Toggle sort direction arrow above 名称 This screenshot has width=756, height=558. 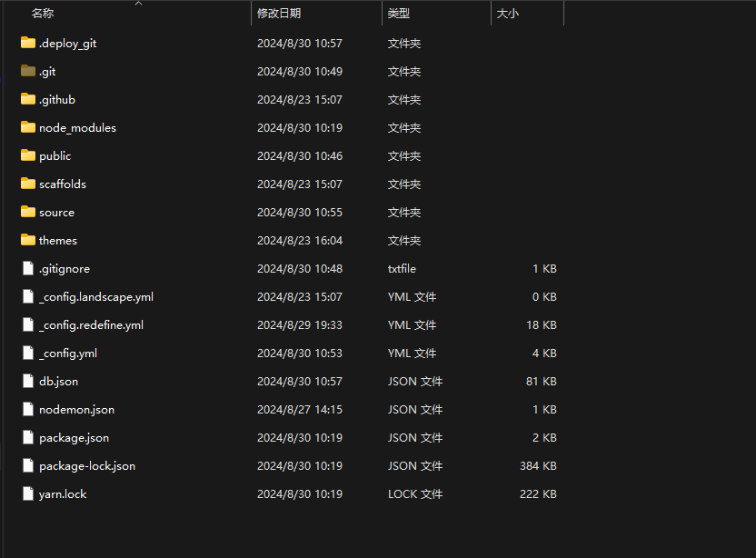[x=138, y=5]
